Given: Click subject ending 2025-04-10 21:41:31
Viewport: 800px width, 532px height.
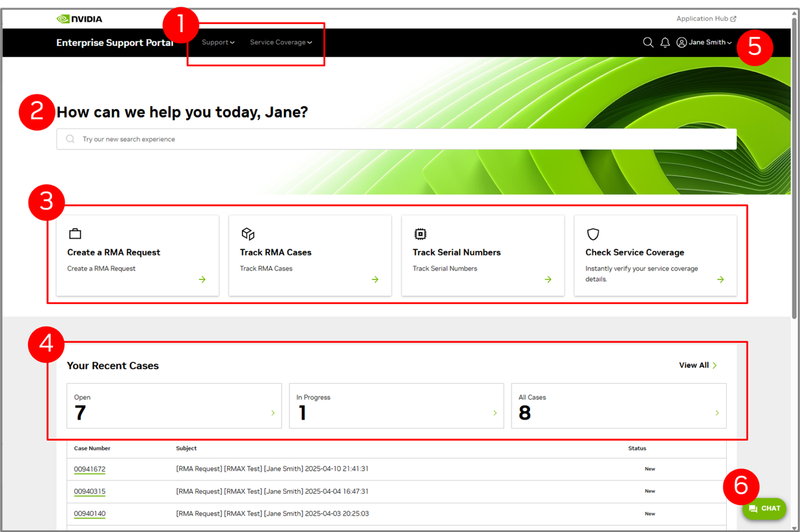Looking at the screenshot, I should (x=272, y=469).
